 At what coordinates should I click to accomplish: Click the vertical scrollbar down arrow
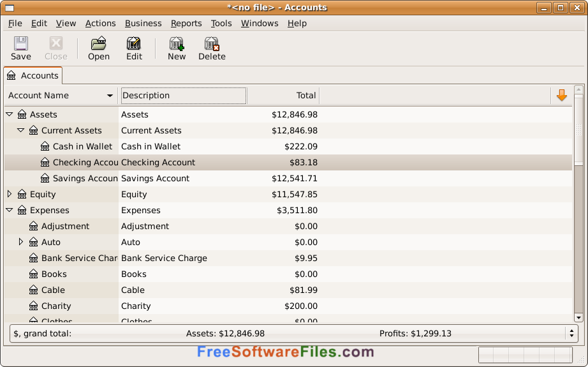click(578, 317)
